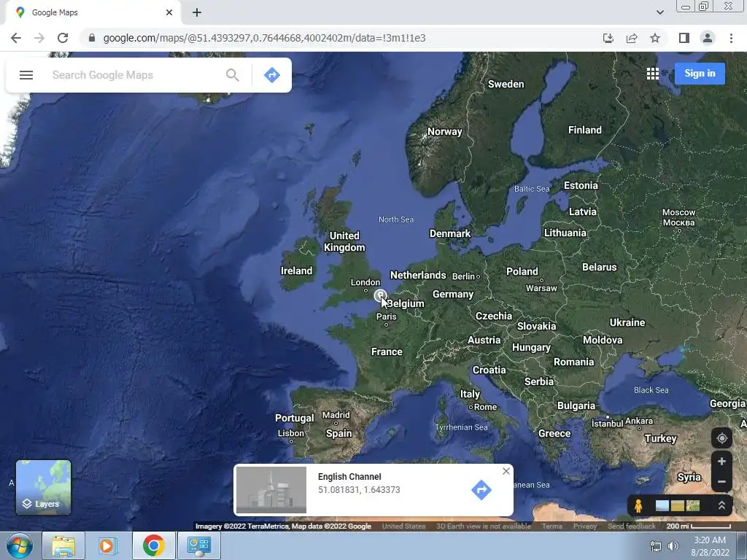Click the North Sea label
The height and width of the screenshot is (560, 747).
(x=396, y=219)
